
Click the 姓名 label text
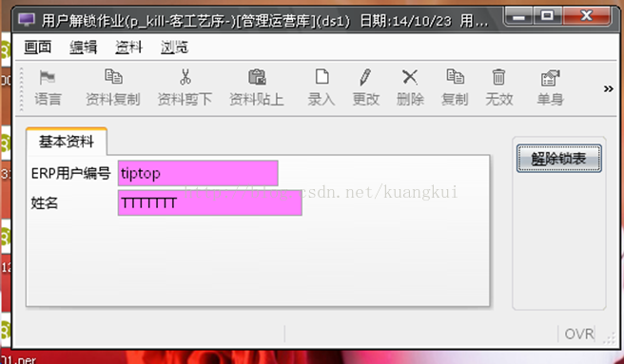[x=45, y=202]
